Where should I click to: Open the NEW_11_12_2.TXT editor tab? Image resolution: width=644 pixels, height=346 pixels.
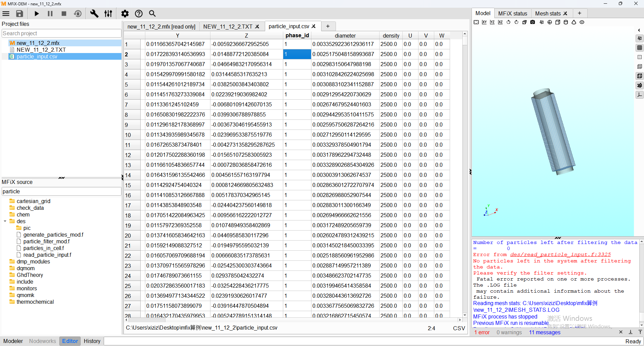228,27
